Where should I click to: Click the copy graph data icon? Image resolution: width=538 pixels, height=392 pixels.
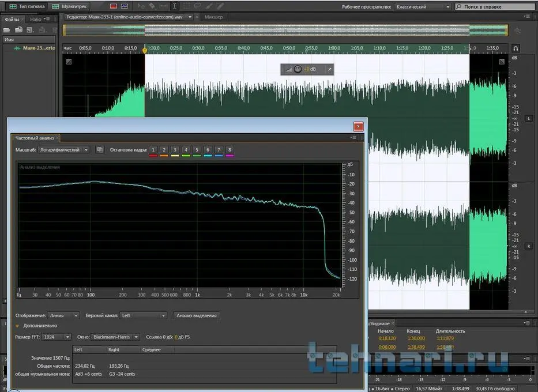click(x=100, y=150)
